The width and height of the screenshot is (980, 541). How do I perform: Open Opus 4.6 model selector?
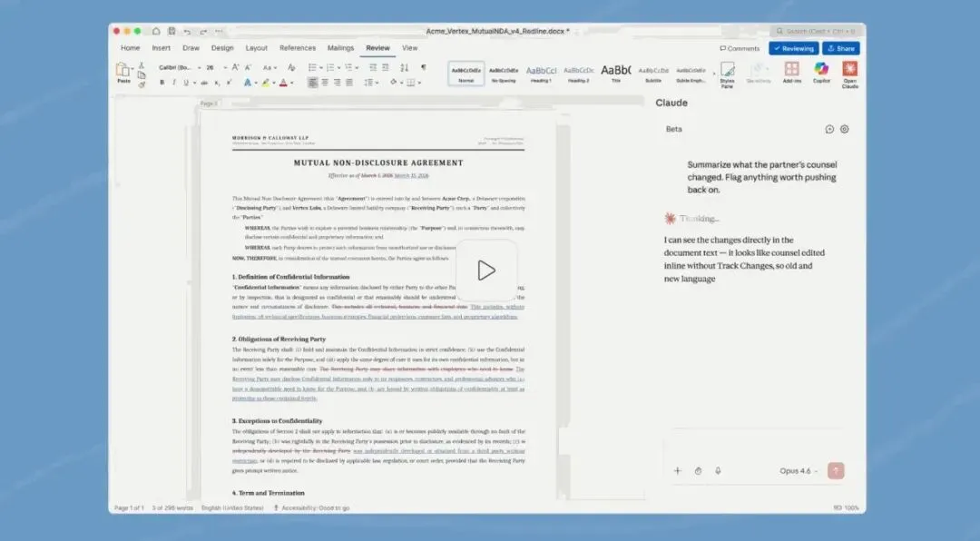799,471
